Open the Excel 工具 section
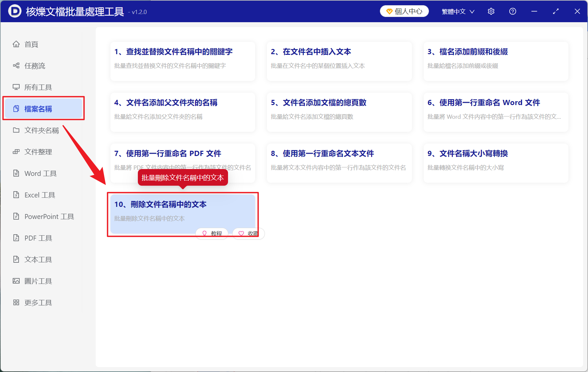588x372 pixels. click(x=39, y=195)
